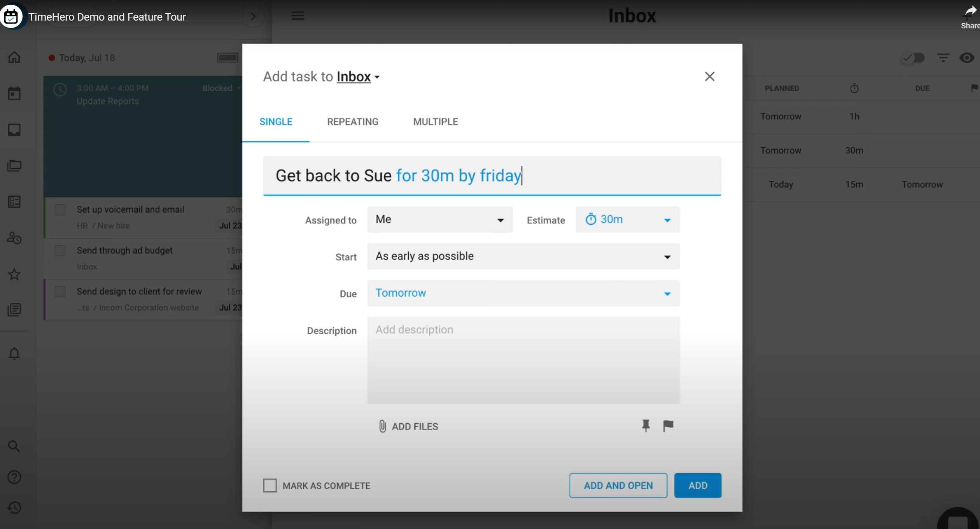Viewport: 980px width, 529px height.
Task: Open the calendar icon in sidebar
Action: 14,93
